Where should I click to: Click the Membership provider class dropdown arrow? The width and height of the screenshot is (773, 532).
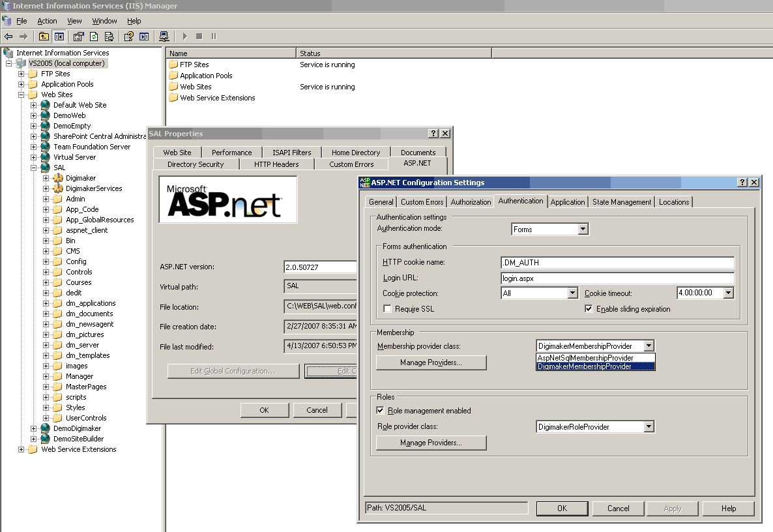[649, 346]
